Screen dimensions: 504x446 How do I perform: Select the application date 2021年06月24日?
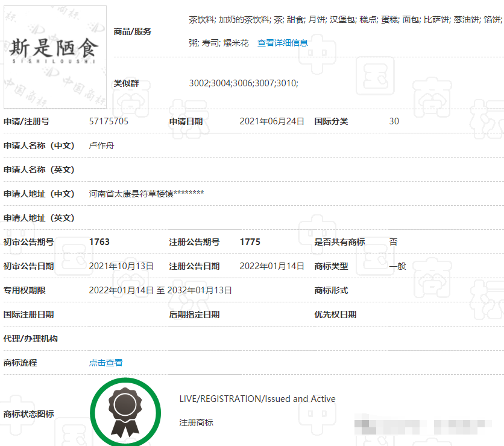point(272,121)
